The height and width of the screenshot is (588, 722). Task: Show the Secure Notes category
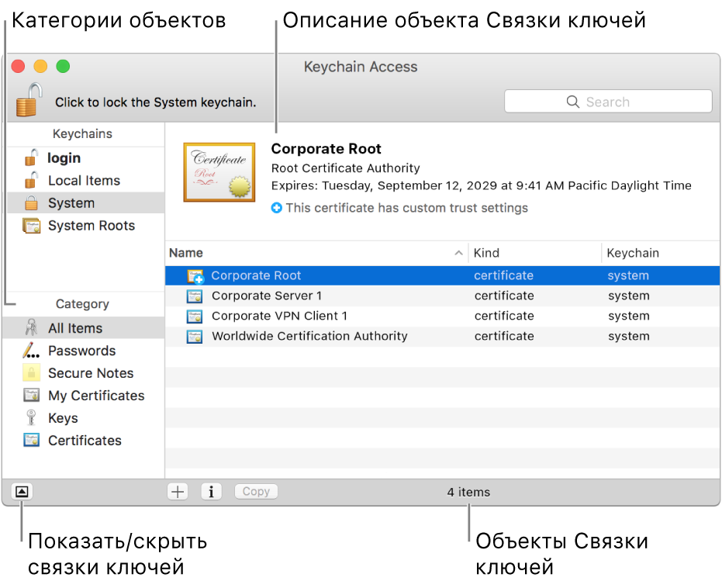[83, 373]
